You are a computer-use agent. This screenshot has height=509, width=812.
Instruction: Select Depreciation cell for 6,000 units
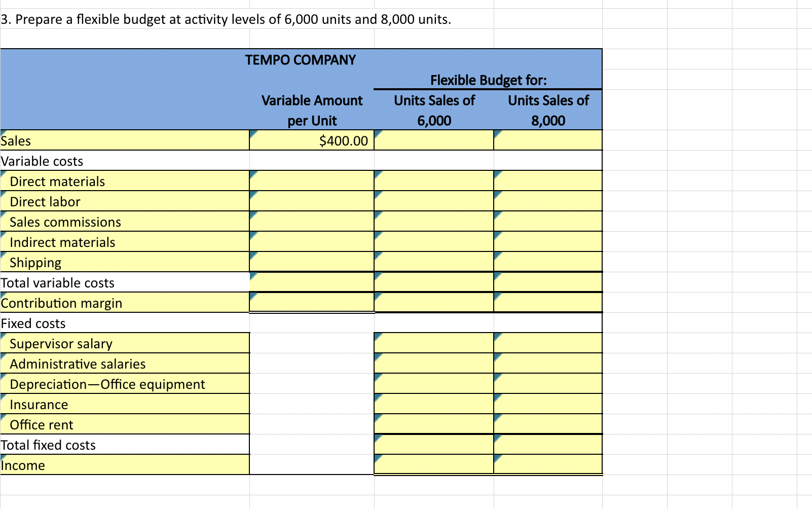(434, 384)
